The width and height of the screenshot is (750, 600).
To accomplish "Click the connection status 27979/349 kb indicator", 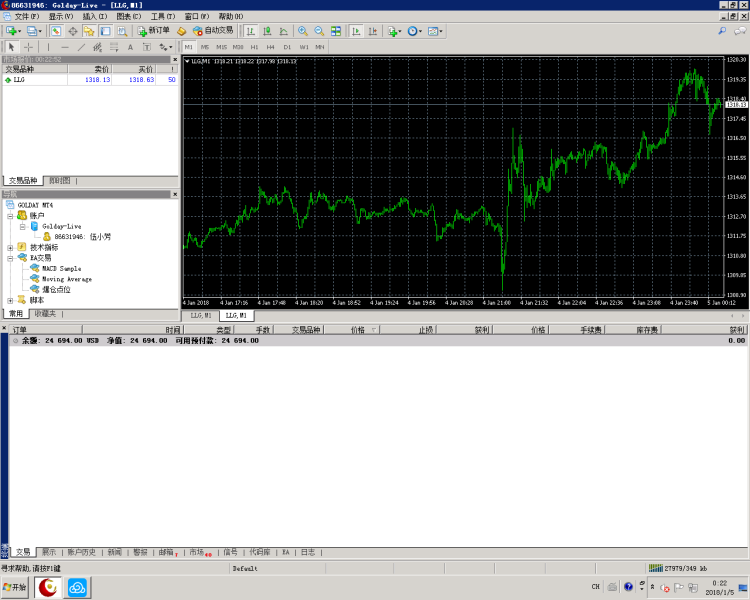I will (678, 568).
